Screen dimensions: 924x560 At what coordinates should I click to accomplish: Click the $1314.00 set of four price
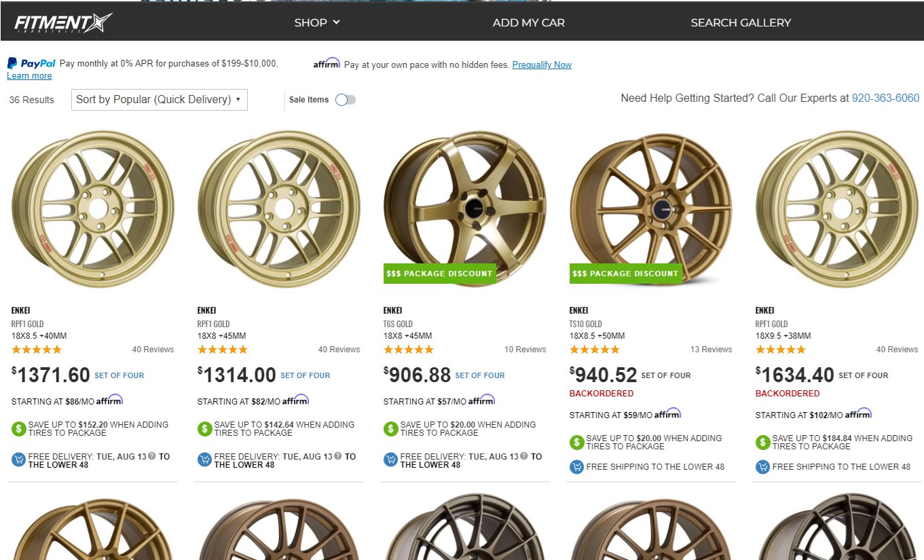pos(237,375)
